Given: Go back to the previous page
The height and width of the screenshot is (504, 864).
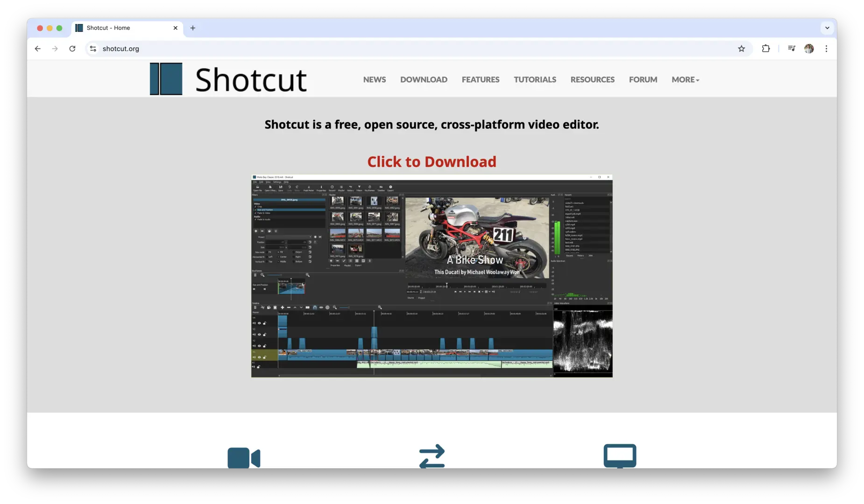Looking at the screenshot, I should point(38,49).
